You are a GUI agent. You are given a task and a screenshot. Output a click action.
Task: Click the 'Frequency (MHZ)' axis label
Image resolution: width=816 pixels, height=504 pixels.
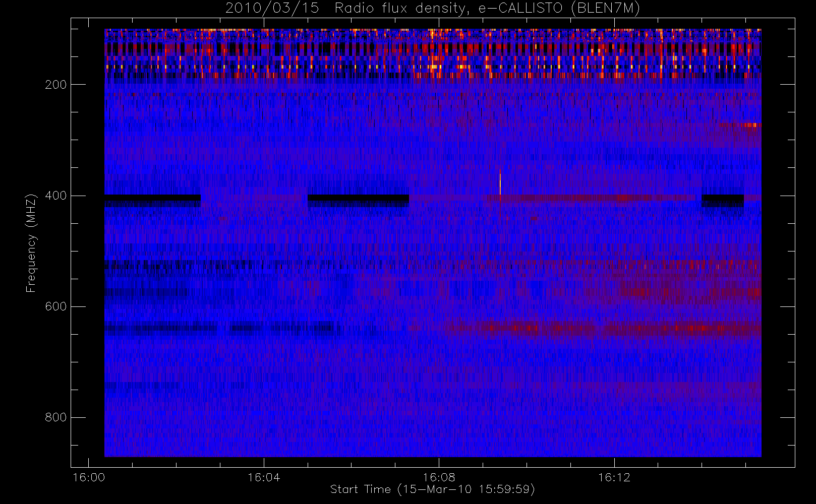coord(31,243)
